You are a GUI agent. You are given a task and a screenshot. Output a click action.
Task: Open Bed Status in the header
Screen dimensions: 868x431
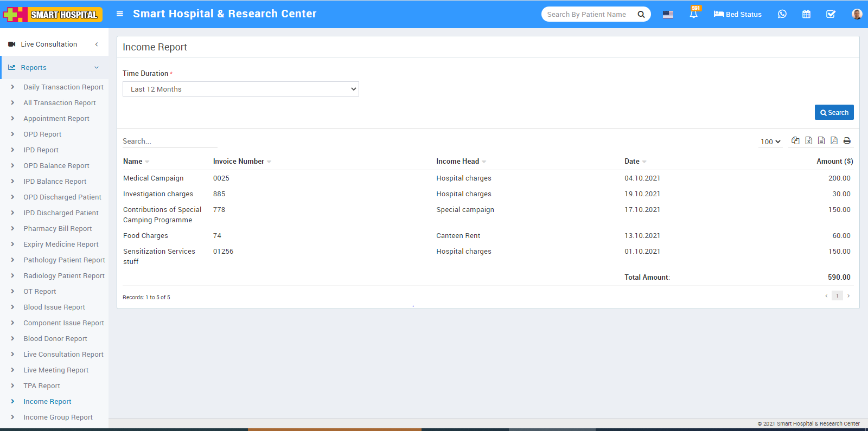737,14
